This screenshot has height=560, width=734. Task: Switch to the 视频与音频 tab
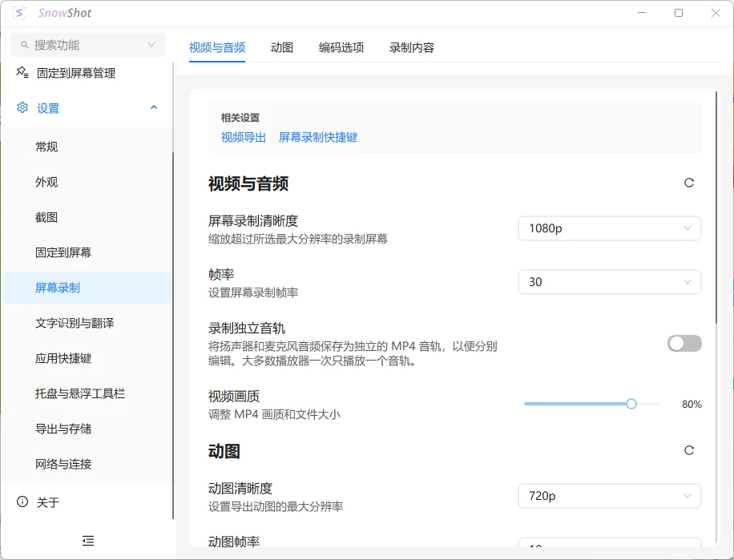[217, 48]
